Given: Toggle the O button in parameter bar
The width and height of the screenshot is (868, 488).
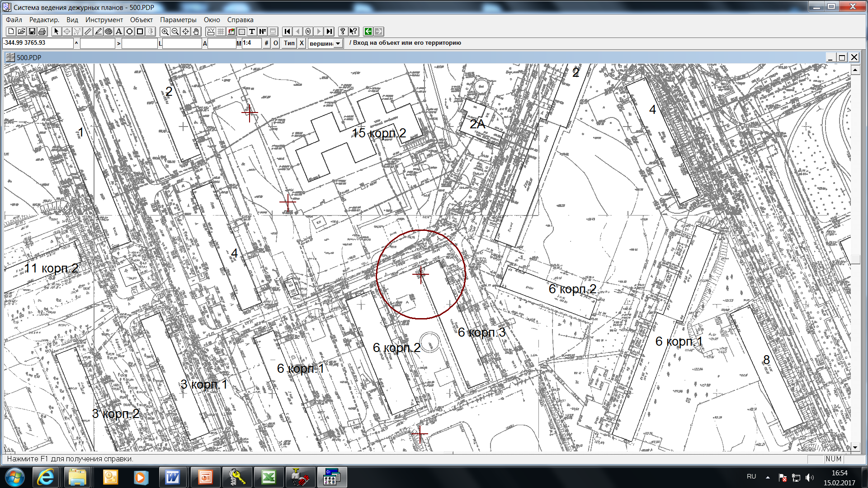Looking at the screenshot, I should click(276, 43).
